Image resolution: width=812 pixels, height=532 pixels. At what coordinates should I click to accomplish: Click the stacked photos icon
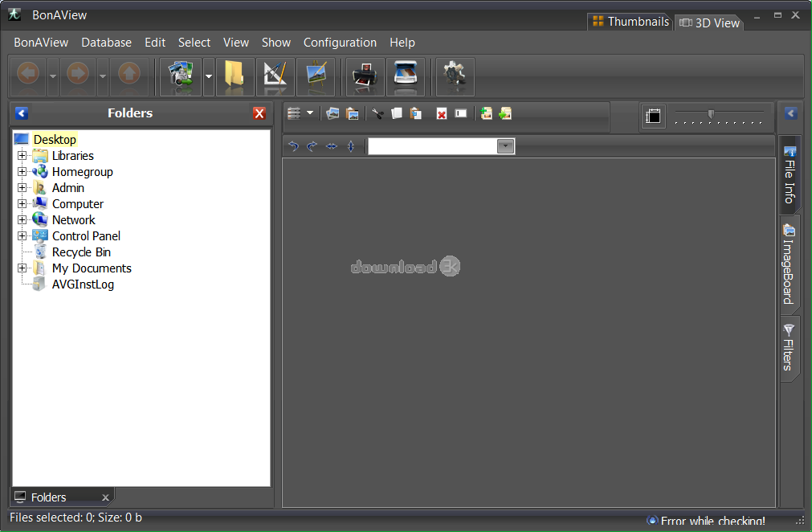(x=333, y=113)
